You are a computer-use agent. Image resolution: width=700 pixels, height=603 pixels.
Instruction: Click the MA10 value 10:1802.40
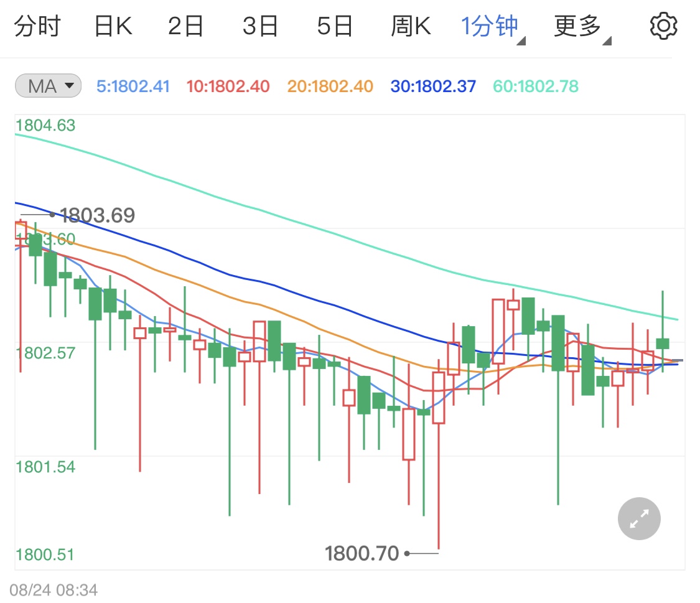pos(228,86)
